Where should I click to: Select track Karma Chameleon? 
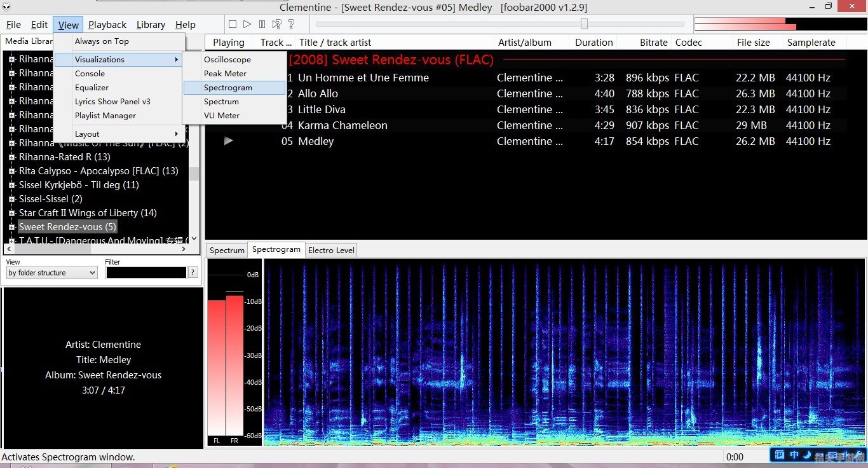click(526, 125)
